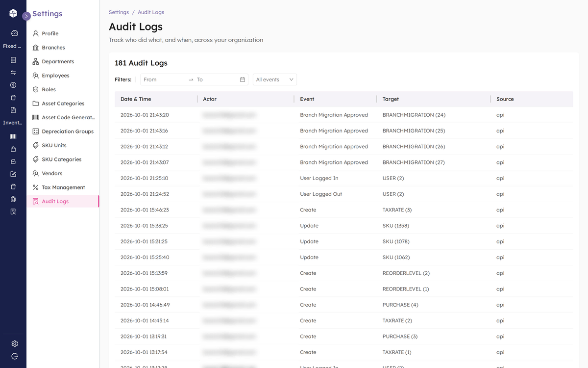
Task: Click the From date field
Action: pos(164,79)
